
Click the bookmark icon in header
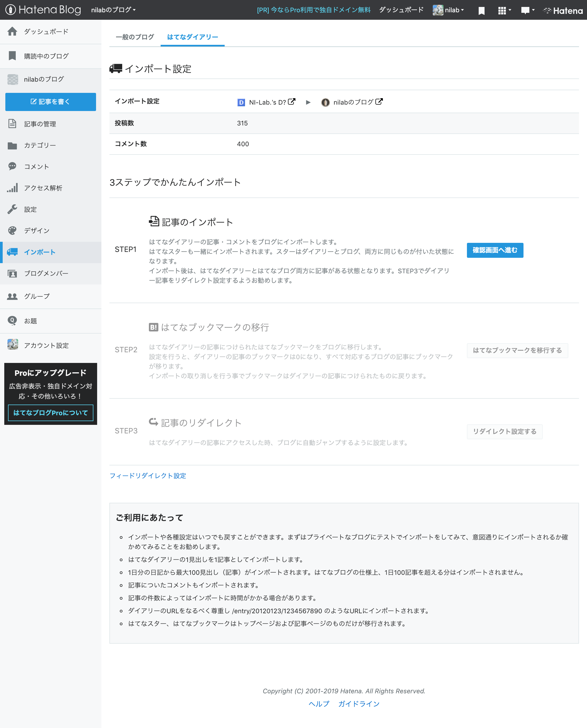coord(482,10)
